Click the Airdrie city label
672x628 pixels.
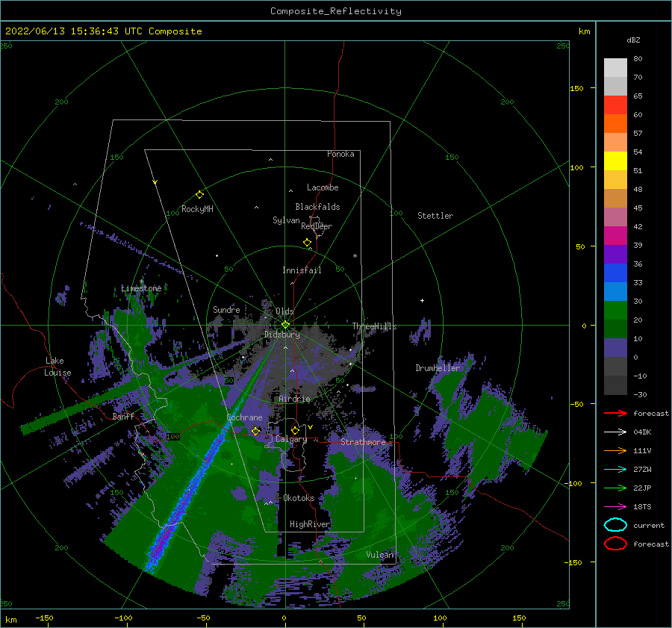[294, 399]
